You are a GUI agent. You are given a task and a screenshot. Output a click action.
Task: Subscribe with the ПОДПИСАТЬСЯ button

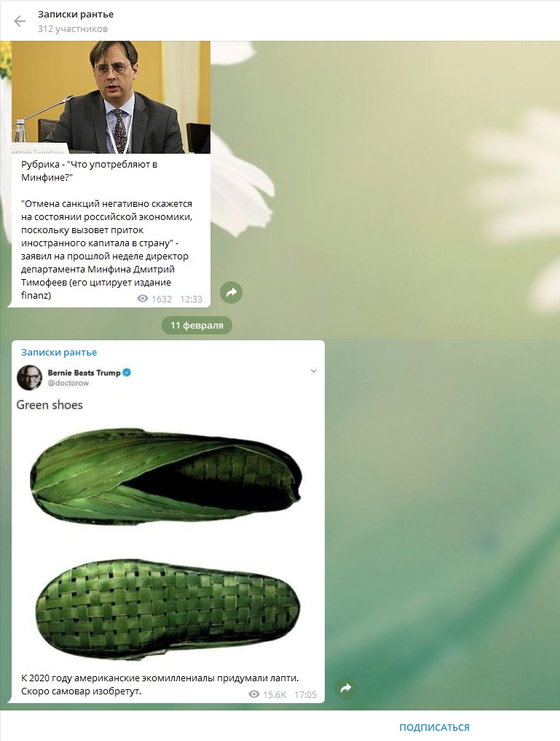pos(435,727)
